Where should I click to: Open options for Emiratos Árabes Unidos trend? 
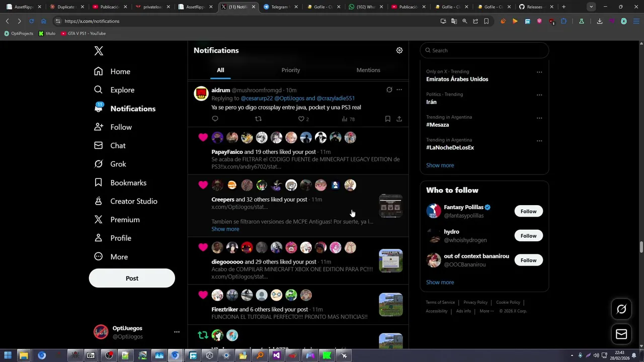pos(539,72)
